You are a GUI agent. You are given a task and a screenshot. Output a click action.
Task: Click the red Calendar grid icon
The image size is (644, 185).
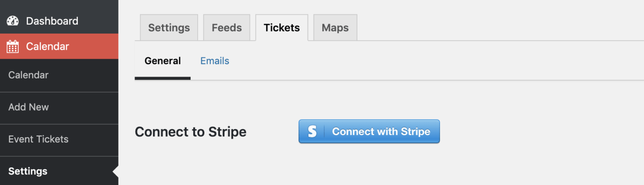click(13, 47)
